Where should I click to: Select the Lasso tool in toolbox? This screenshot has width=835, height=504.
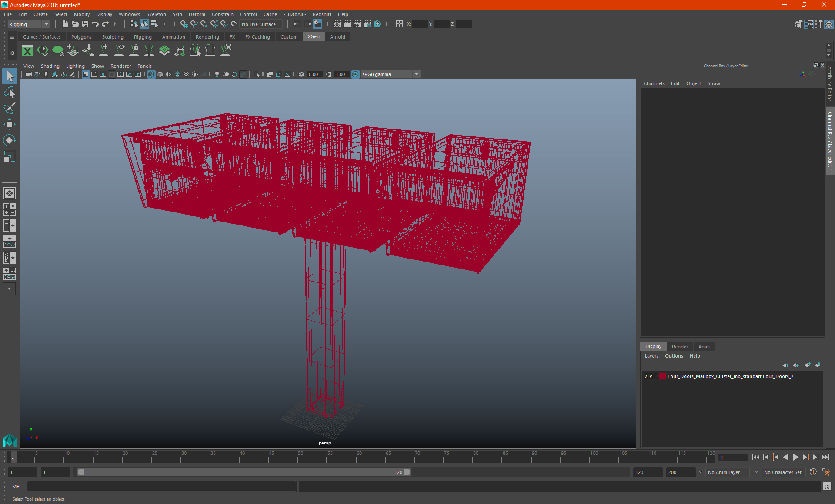9,93
